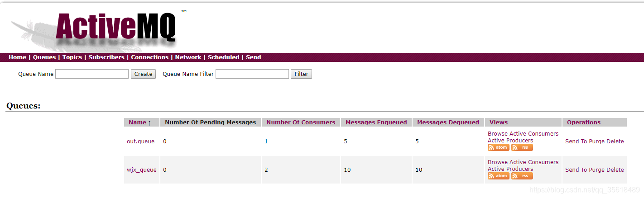
Task: Click the Queues: section heading
Action: (23, 106)
